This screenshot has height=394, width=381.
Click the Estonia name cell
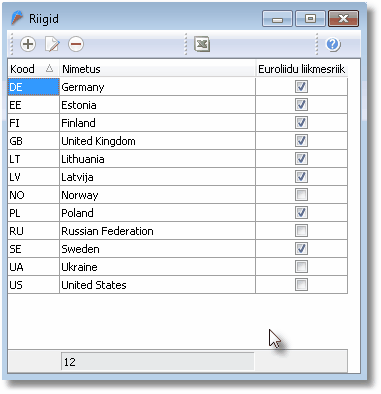click(157, 105)
